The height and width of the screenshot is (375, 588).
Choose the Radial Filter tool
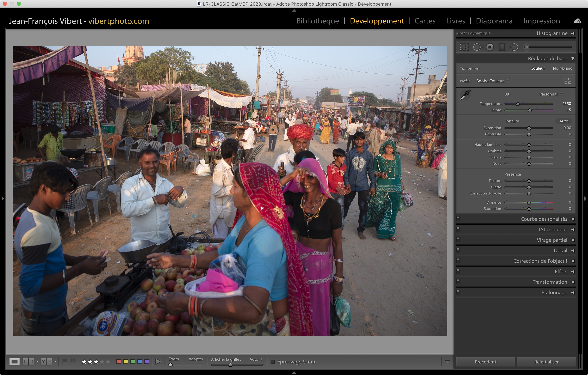point(514,47)
